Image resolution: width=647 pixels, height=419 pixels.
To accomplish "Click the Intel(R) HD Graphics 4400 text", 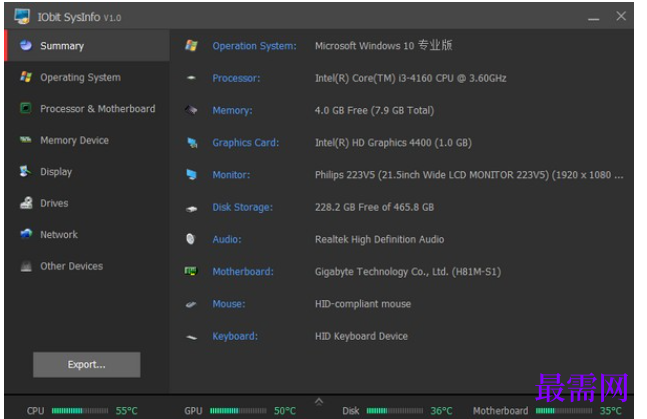I will click(x=393, y=142).
